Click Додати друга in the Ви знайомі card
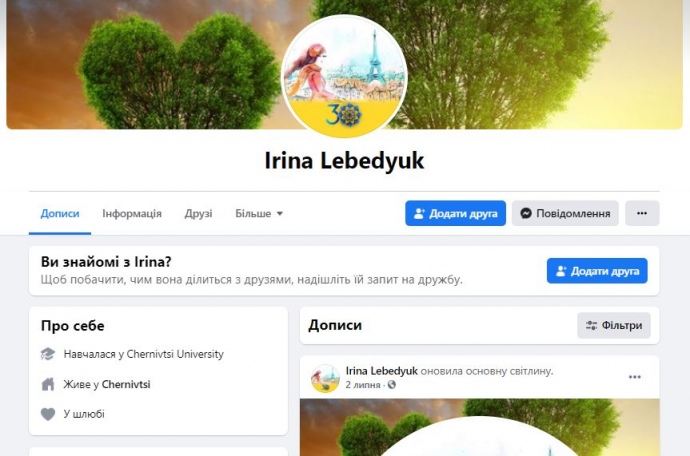Image resolution: width=690 pixels, height=456 pixels. click(597, 271)
